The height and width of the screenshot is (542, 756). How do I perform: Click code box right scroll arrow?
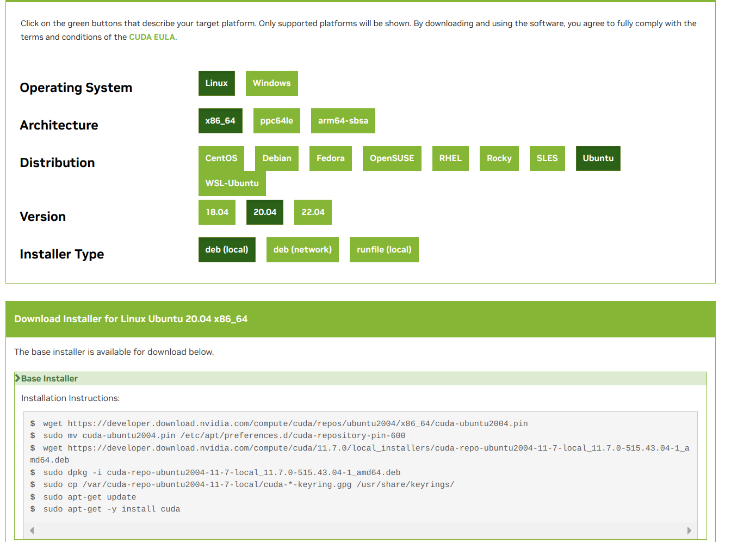pyautogui.click(x=689, y=531)
